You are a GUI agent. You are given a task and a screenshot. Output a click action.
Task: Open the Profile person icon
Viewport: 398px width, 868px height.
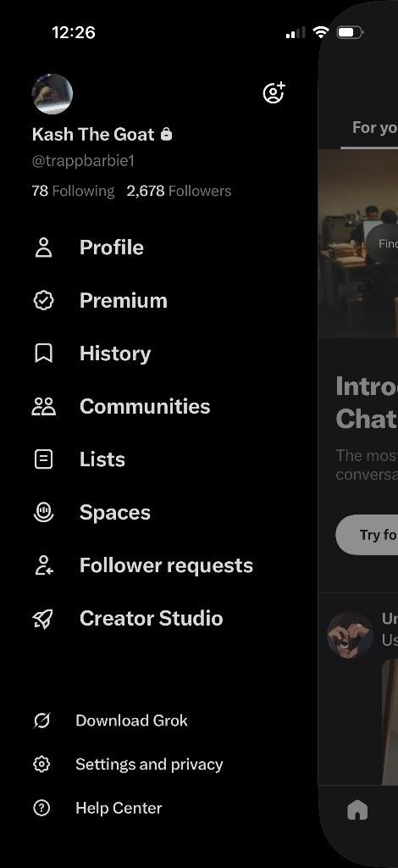(x=44, y=248)
